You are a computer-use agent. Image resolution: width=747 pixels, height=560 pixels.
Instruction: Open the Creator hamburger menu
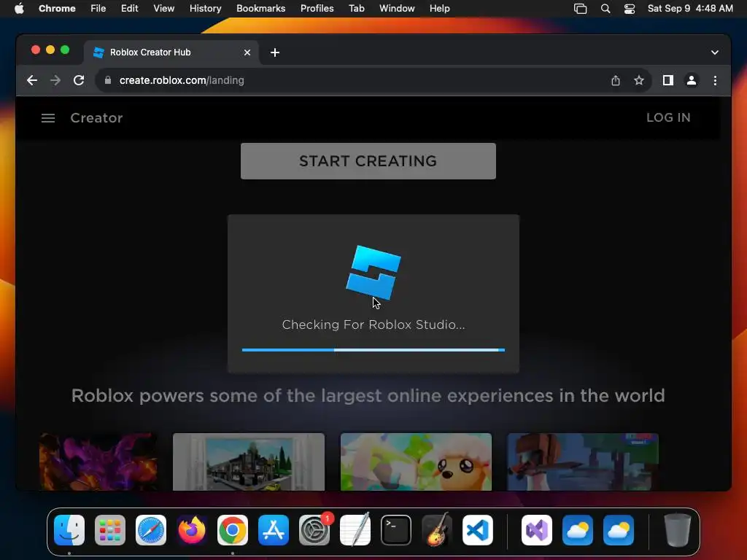click(x=48, y=118)
